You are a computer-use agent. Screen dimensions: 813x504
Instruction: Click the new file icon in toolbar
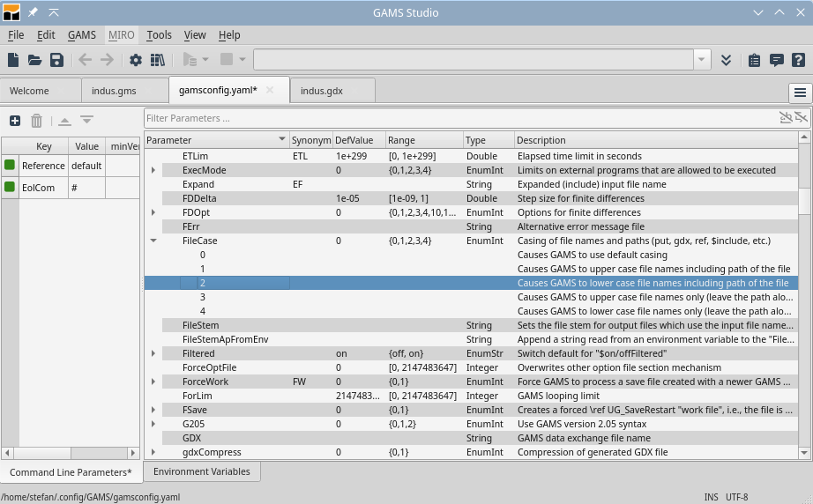coord(13,60)
